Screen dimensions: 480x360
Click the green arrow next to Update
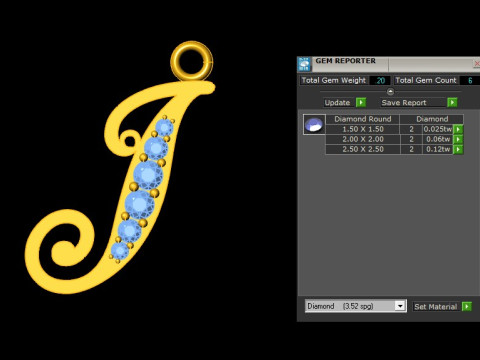(361, 102)
